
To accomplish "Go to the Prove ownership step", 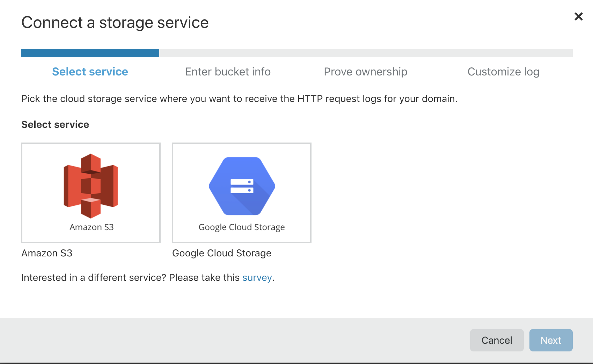I will pyautogui.click(x=366, y=72).
